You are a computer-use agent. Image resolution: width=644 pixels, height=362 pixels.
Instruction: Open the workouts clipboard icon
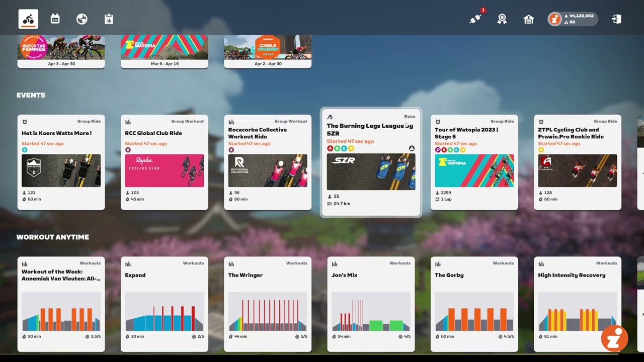109,19
